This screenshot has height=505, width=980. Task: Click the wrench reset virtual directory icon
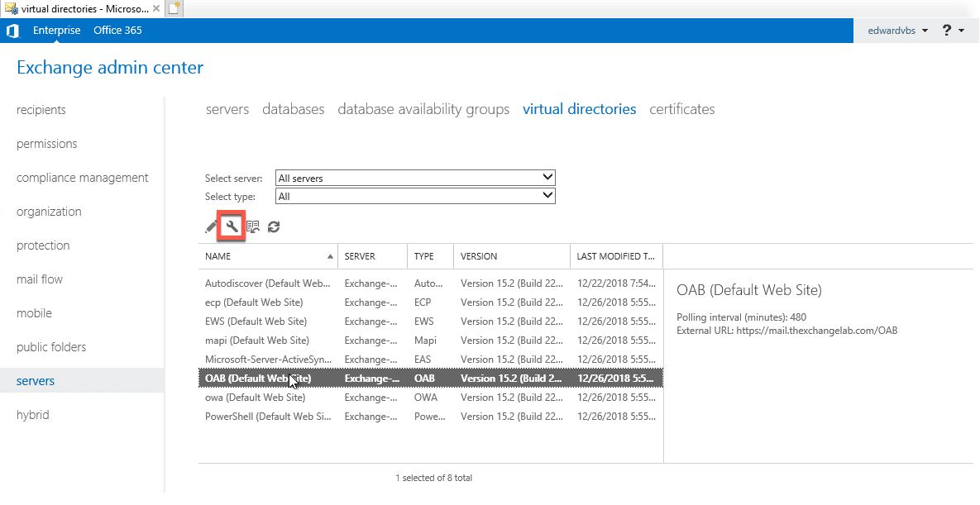(232, 226)
